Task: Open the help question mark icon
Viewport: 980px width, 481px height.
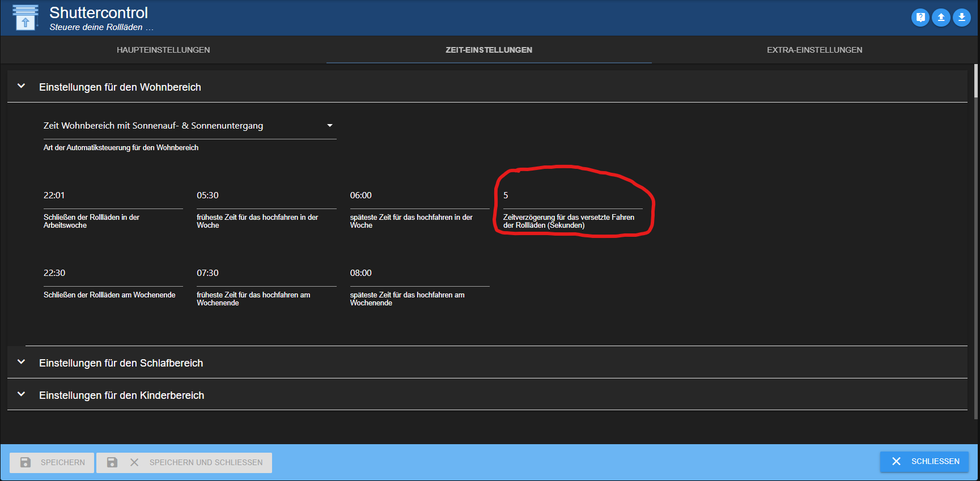Action: click(920, 18)
